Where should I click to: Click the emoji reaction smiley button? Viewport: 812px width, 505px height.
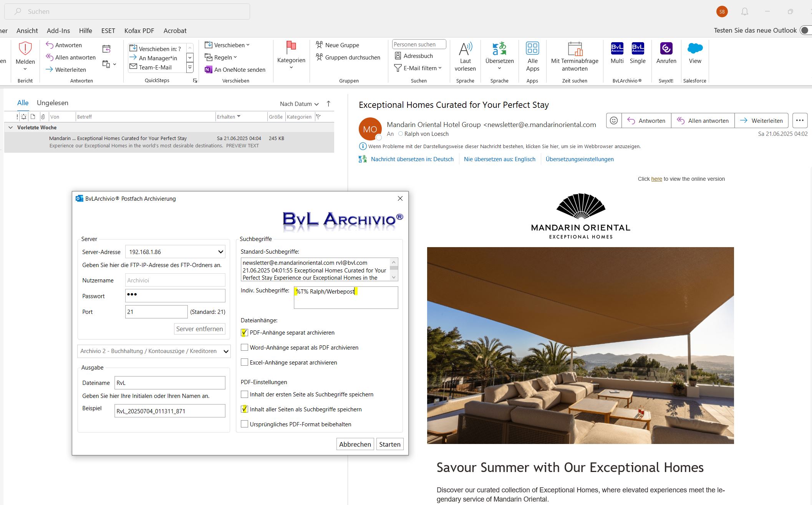click(614, 120)
